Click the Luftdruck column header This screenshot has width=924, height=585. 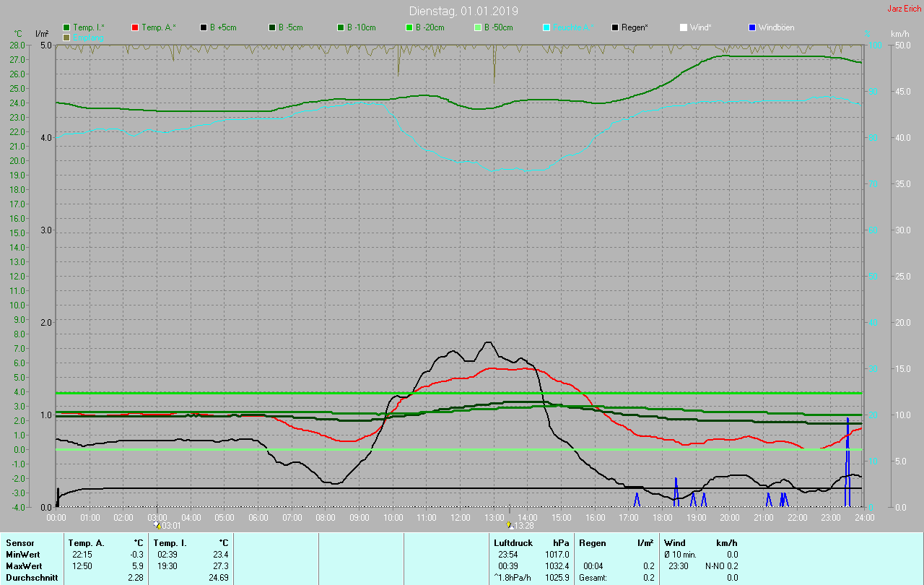point(513,542)
